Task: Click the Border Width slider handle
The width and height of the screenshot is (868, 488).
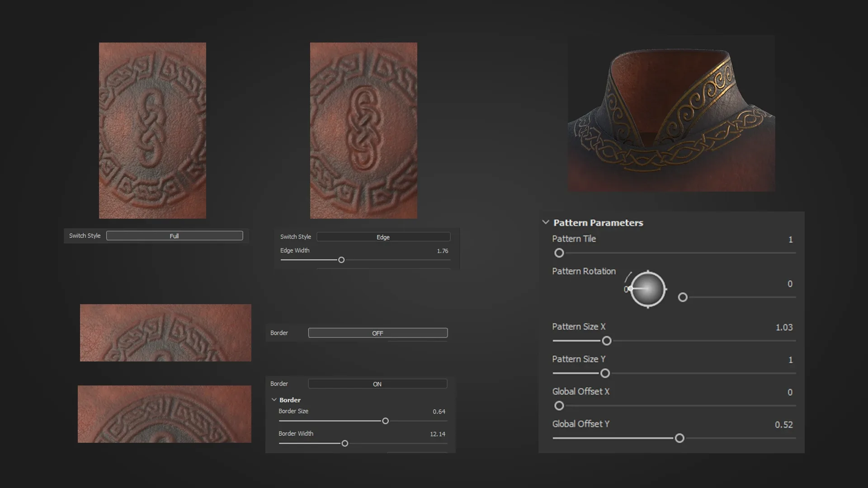Action: [345, 443]
